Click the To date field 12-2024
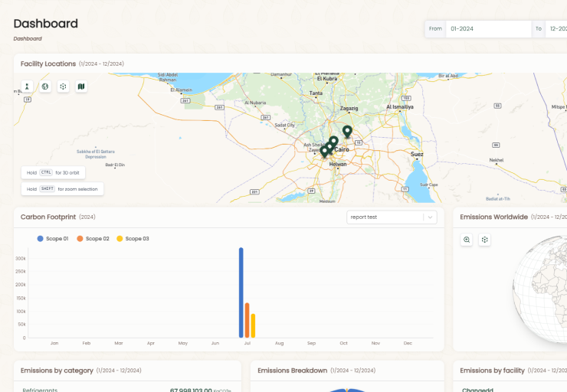This screenshot has height=392, width=567. coord(556,28)
